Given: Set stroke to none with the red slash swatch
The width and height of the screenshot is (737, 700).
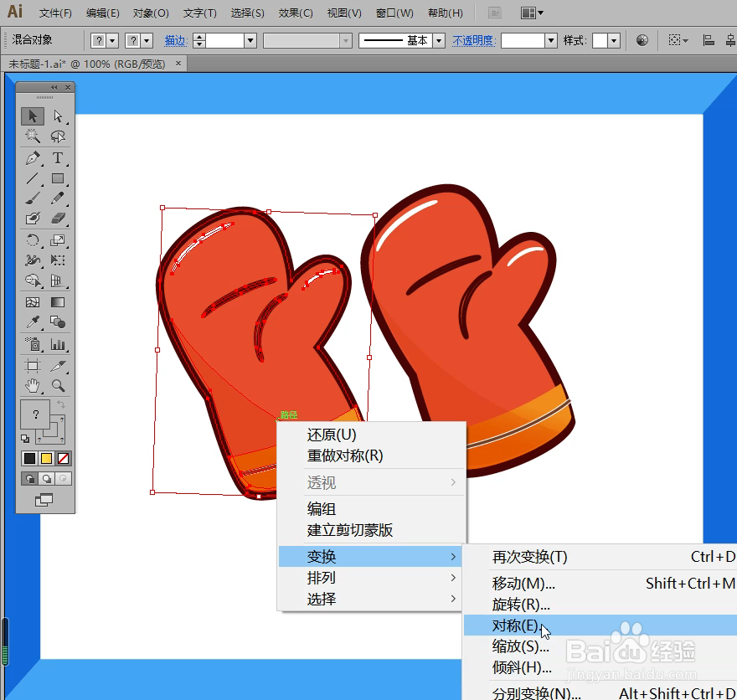Looking at the screenshot, I should point(62,458).
